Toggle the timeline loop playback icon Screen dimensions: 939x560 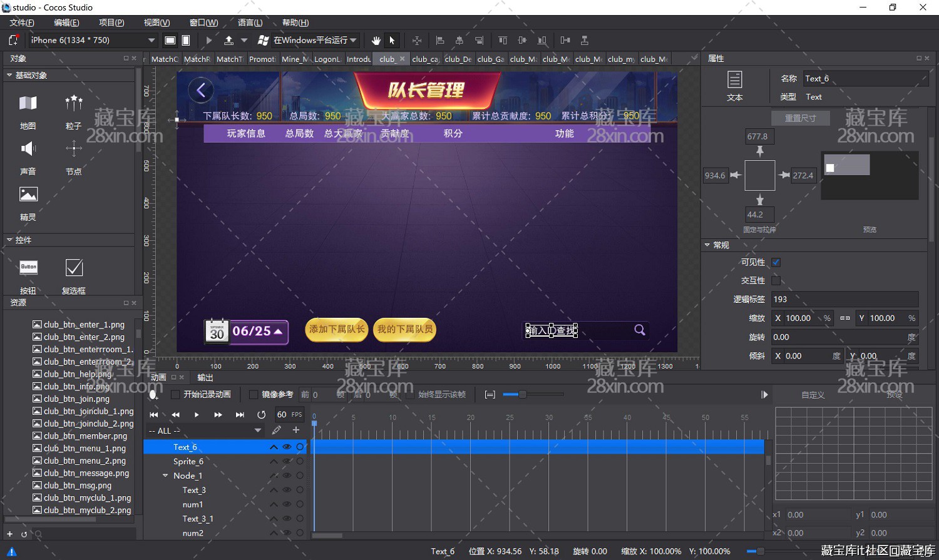tap(262, 415)
